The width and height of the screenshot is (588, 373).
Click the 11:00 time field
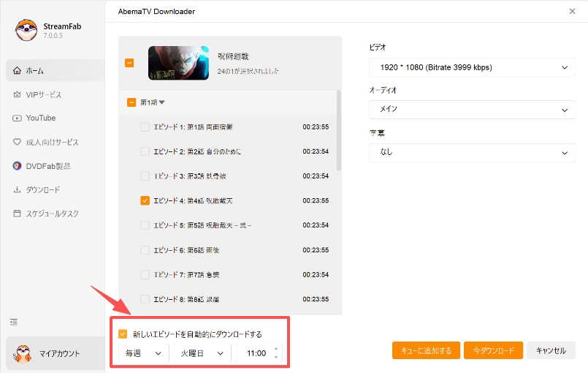coord(256,353)
